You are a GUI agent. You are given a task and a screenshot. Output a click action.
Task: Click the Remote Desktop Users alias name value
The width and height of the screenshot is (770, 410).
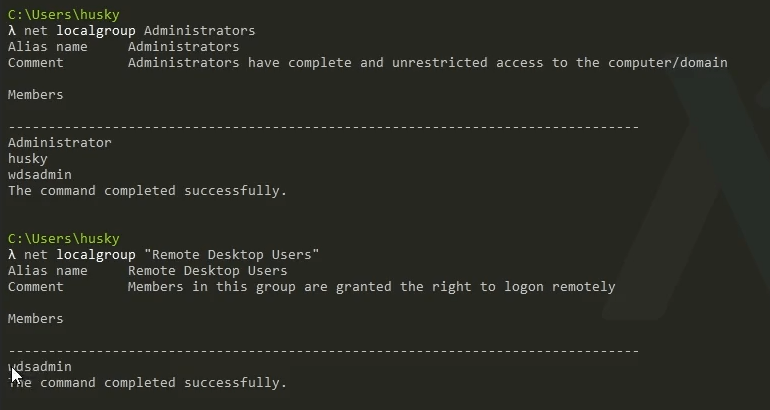click(207, 271)
